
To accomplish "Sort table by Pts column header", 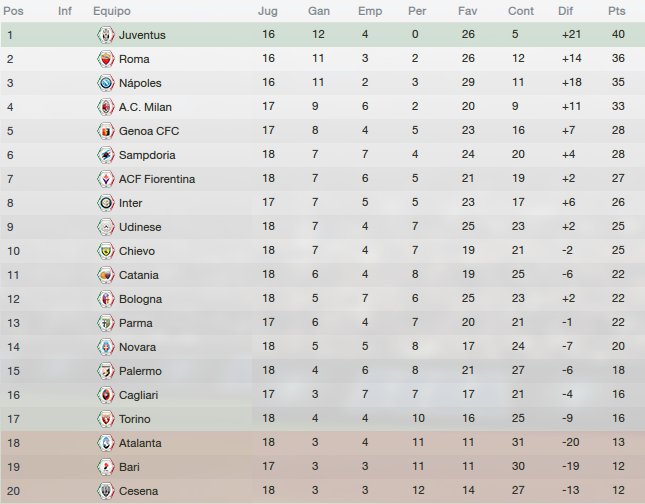I will [x=617, y=11].
